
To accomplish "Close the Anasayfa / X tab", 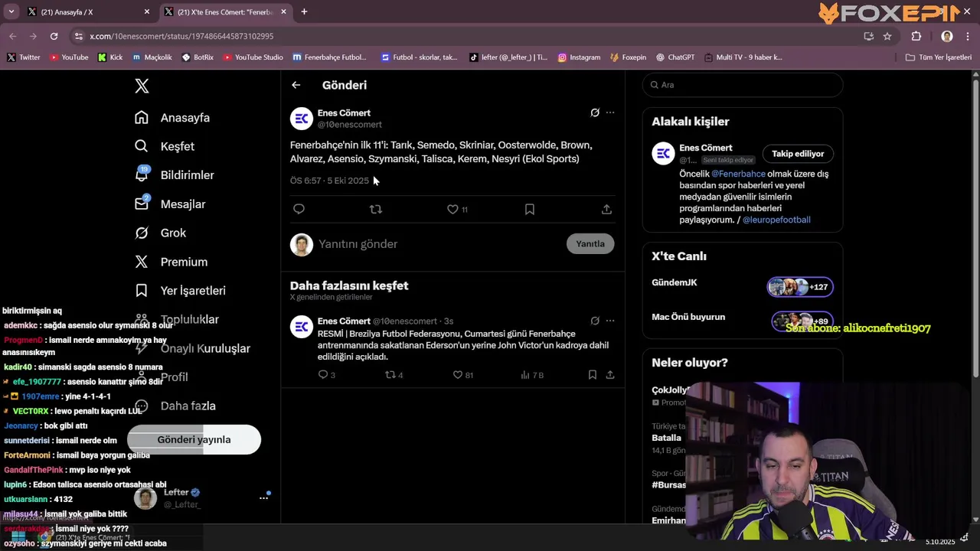I will tap(147, 12).
